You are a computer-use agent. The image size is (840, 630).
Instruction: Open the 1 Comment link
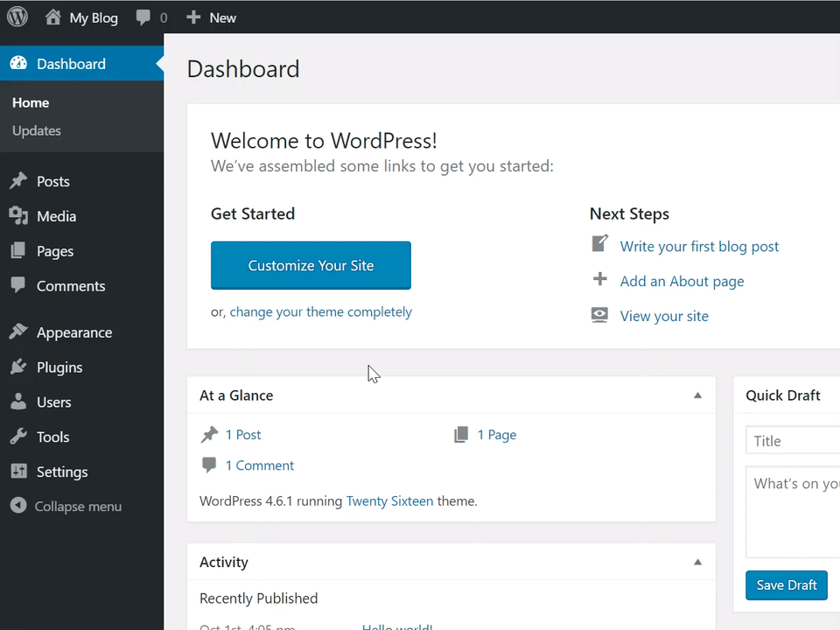tap(260, 465)
